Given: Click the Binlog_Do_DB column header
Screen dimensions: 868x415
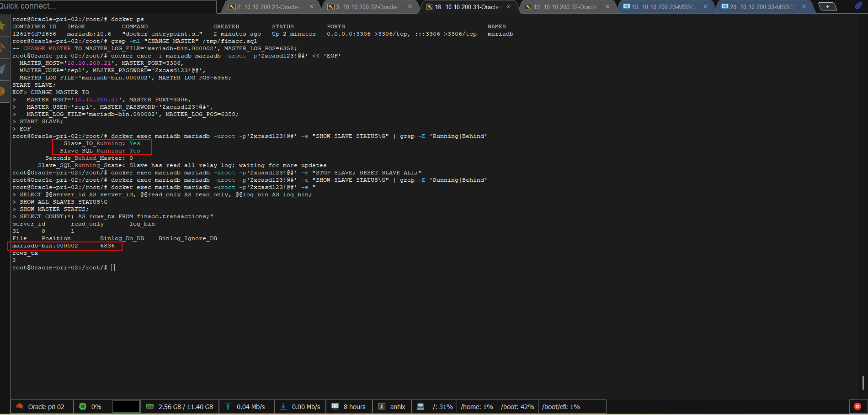Looking at the screenshot, I should tap(122, 238).
